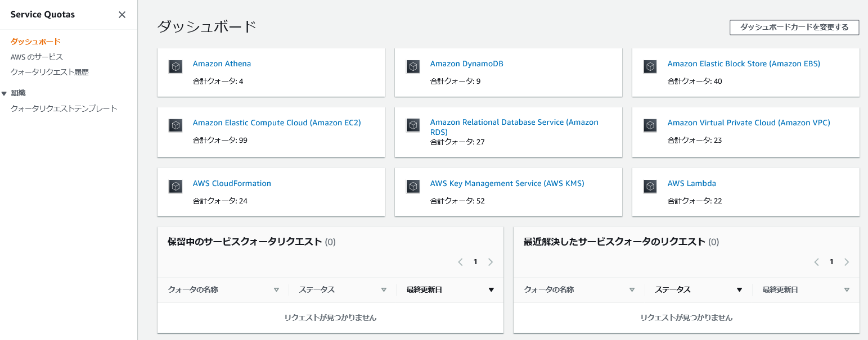Viewport: 868px width, 340px height.
Task: Click the 合計クォータ: 99 text
Action: click(220, 140)
